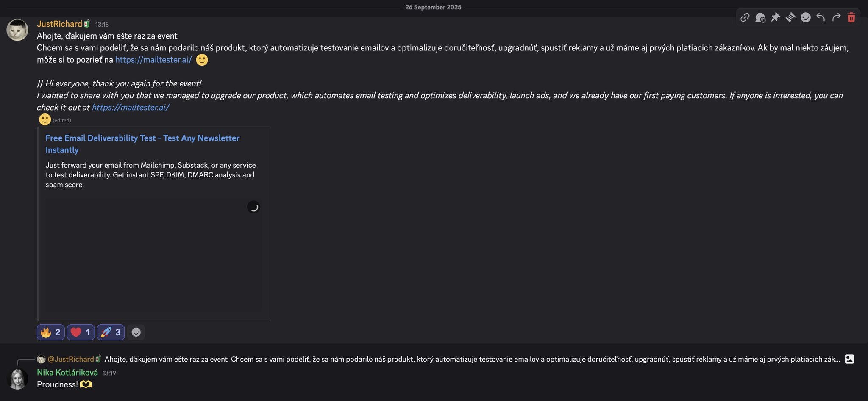Click the mark unread speech bubble icon

[x=760, y=17]
